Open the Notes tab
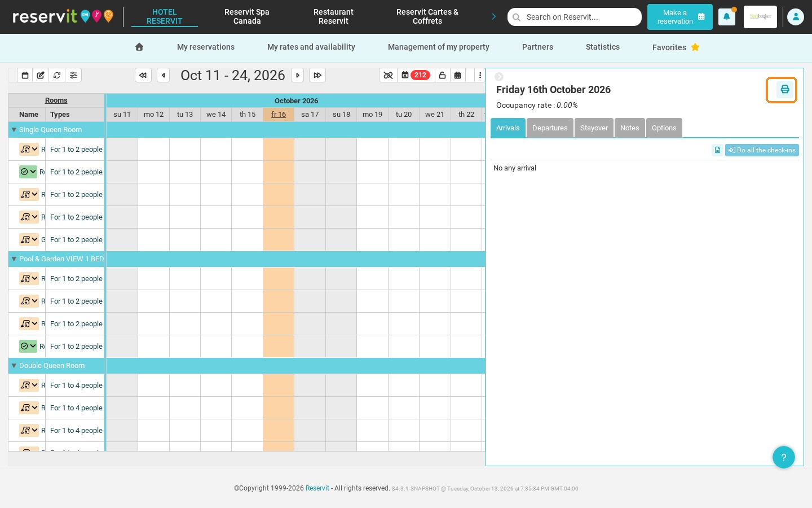Image resolution: width=812 pixels, height=508 pixels. click(629, 128)
